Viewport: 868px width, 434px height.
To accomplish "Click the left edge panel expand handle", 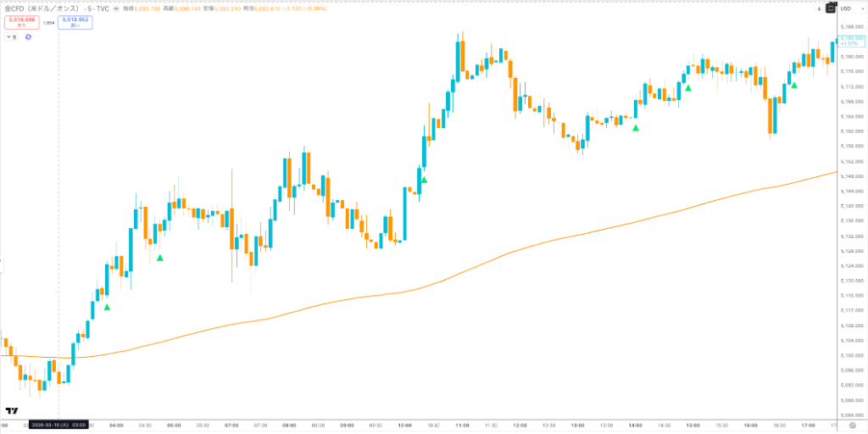I will pyautogui.click(x=2, y=265).
